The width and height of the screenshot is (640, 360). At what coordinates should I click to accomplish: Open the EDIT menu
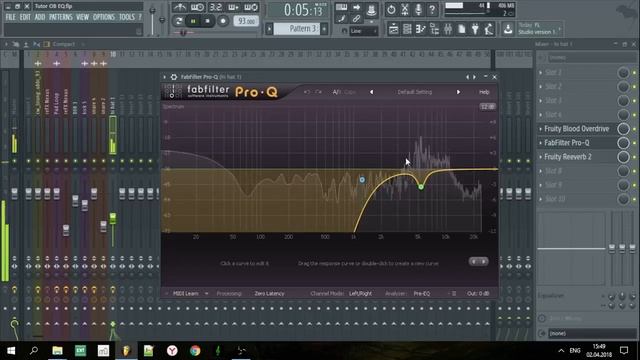pyautogui.click(x=25, y=17)
